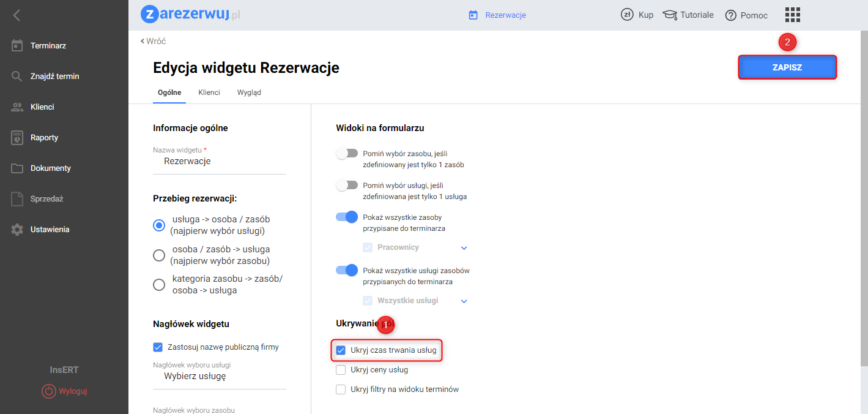Click the Wyloguj power icon

click(49, 391)
